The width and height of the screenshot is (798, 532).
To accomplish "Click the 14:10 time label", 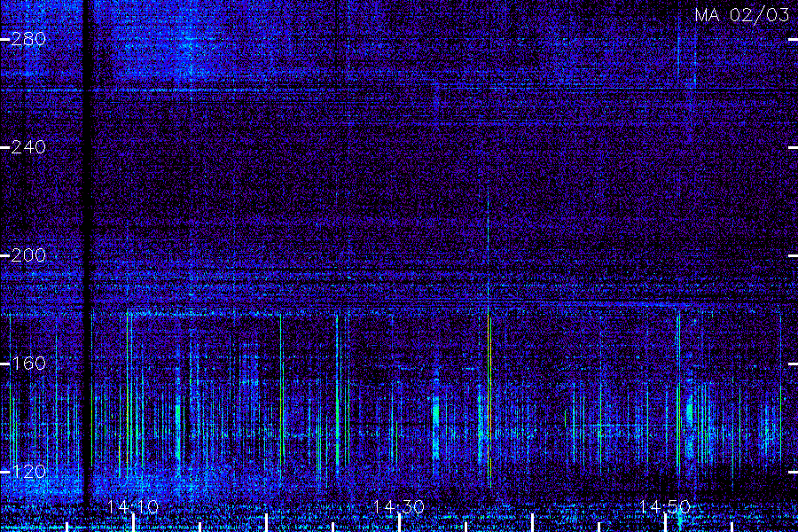I will point(133,507).
